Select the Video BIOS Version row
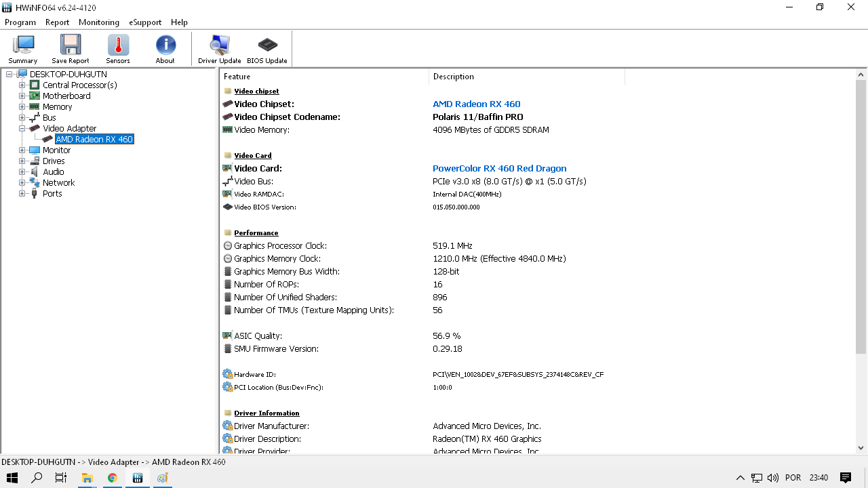 click(537, 207)
